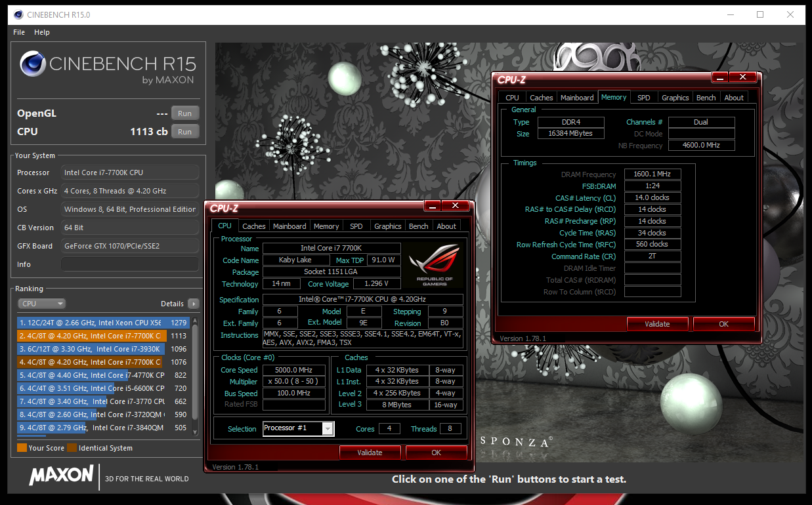
Task: Minimize the Cinebench window
Action: (x=730, y=14)
